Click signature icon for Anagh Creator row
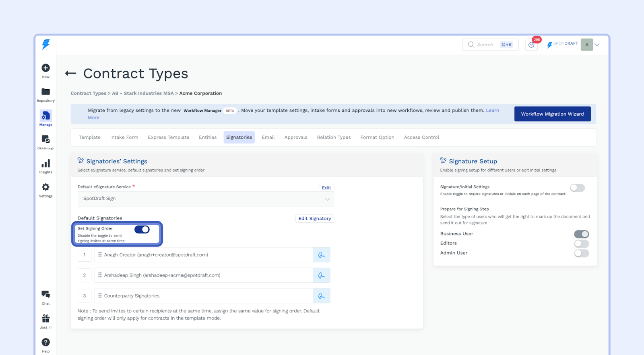The height and width of the screenshot is (355, 644). coord(321,255)
